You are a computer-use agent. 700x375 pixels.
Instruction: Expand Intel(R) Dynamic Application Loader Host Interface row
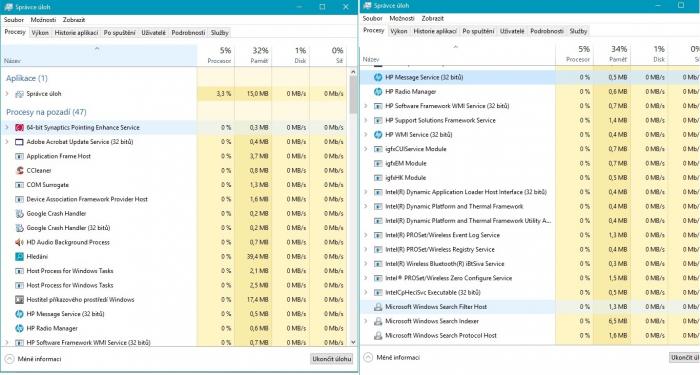coord(366,192)
